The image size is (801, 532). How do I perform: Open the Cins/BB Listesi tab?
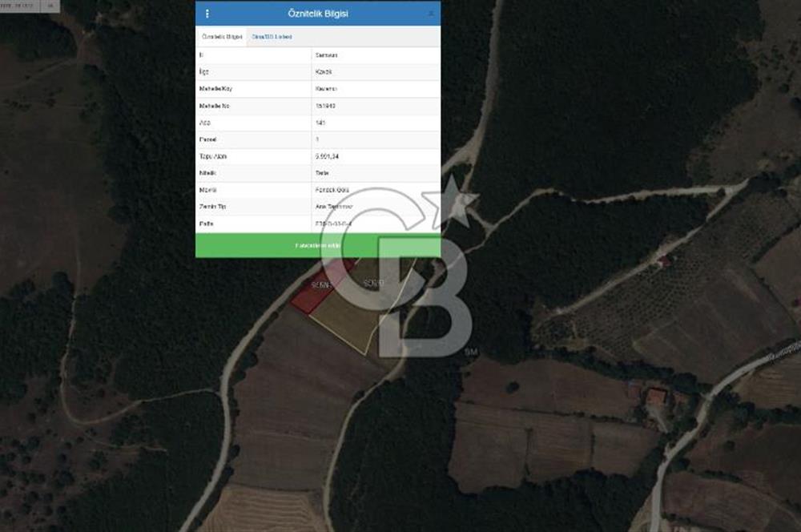(x=272, y=37)
